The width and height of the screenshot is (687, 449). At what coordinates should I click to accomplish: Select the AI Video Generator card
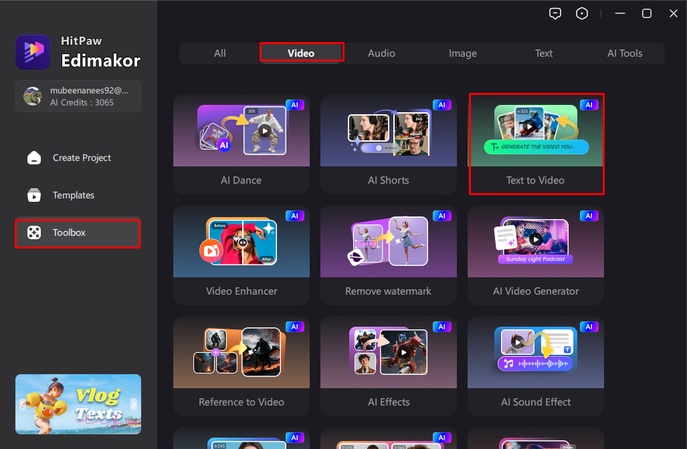[536, 255]
